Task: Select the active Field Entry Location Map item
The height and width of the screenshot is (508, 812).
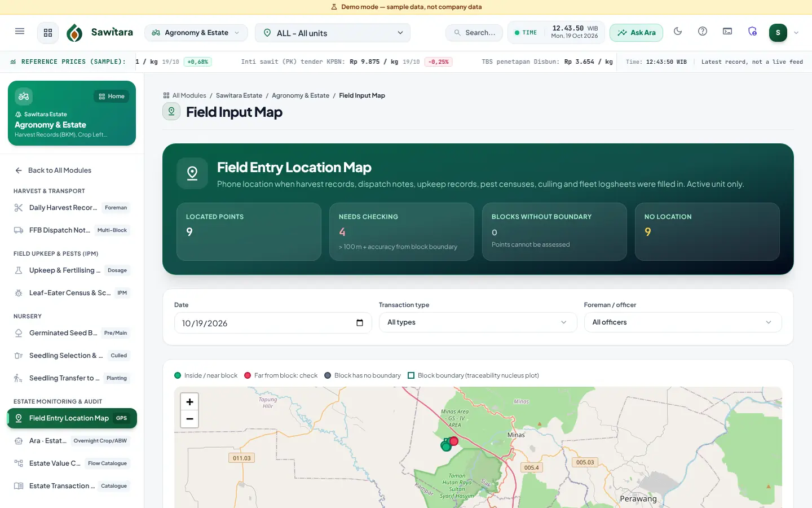Action: point(72,418)
